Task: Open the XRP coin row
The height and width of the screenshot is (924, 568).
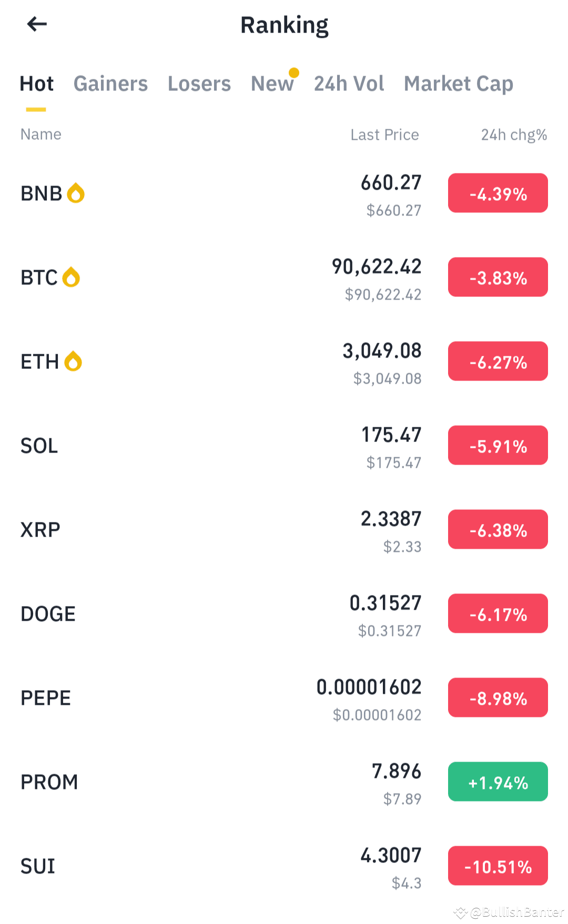Action: click(x=284, y=530)
